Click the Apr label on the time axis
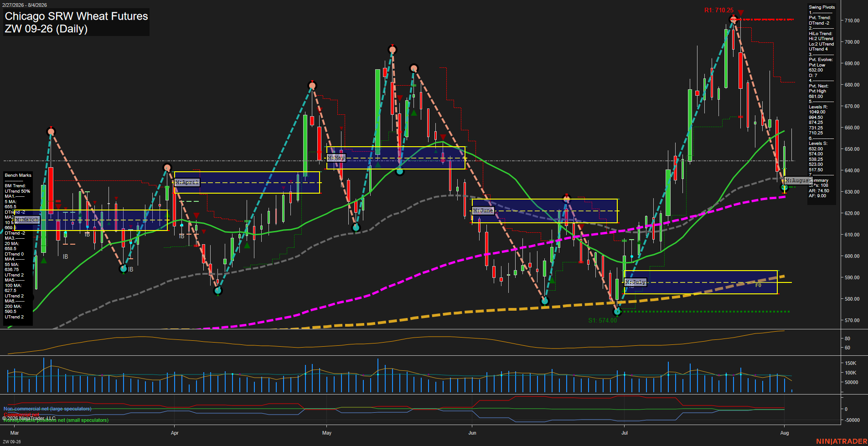 (x=175, y=433)
